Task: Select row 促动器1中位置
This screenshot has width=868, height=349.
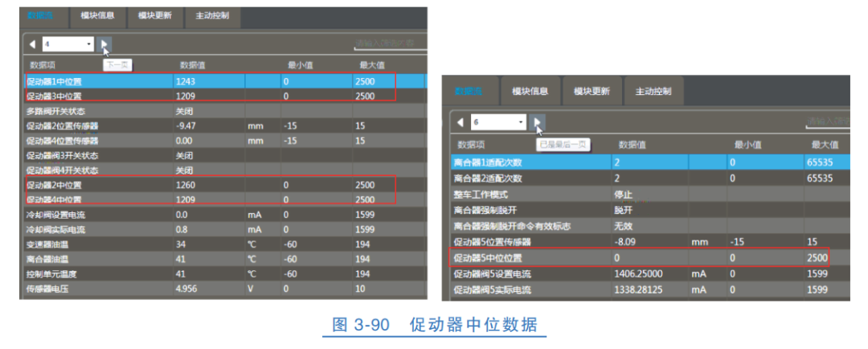Action: tap(224, 81)
